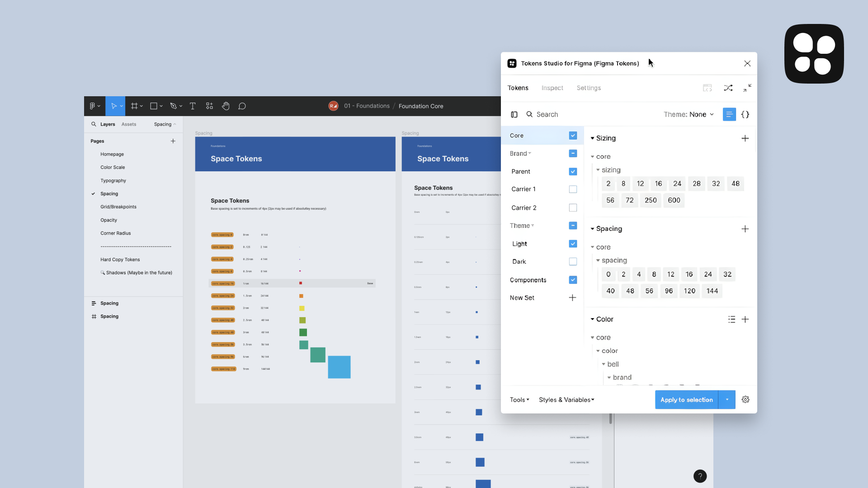
Task: Click the Apply to selection button
Action: (x=686, y=399)
